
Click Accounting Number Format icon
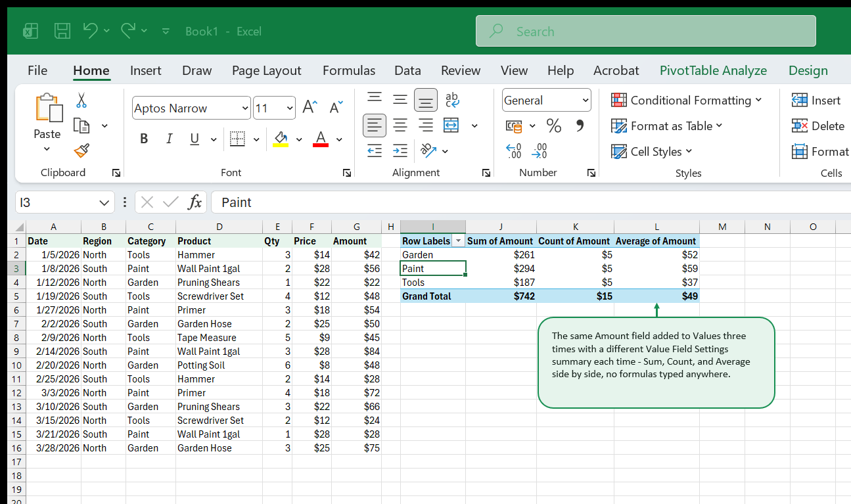click(514, 126)
